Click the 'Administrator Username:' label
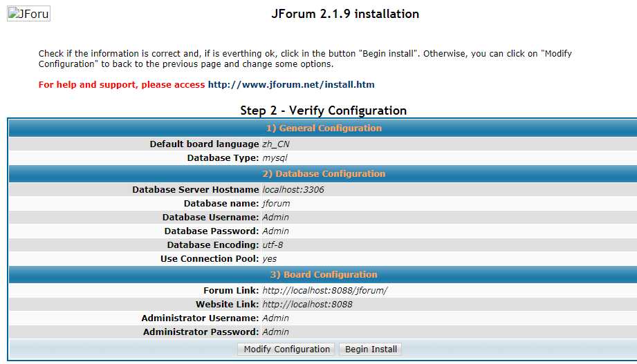Screen dimensions: 637x364 click(x=200, y=318)
